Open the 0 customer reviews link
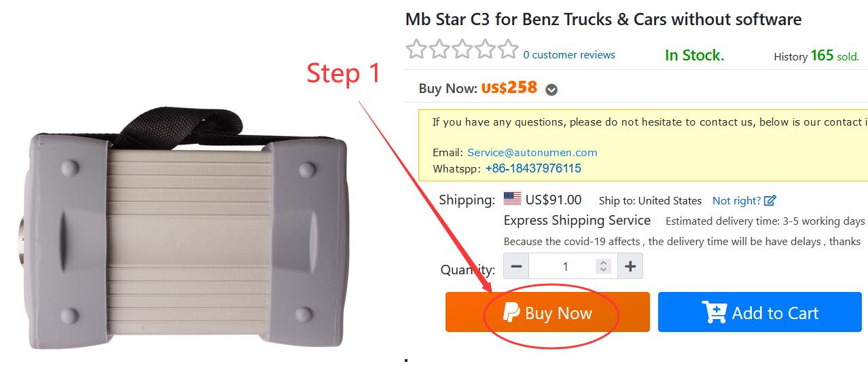The image size is (868, 368). [569, 55]
